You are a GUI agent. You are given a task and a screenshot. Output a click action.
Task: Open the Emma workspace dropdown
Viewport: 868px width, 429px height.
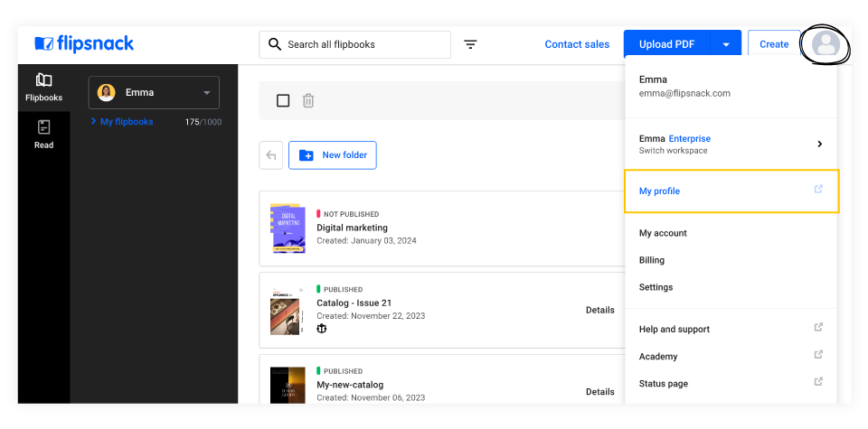(154, 92)
